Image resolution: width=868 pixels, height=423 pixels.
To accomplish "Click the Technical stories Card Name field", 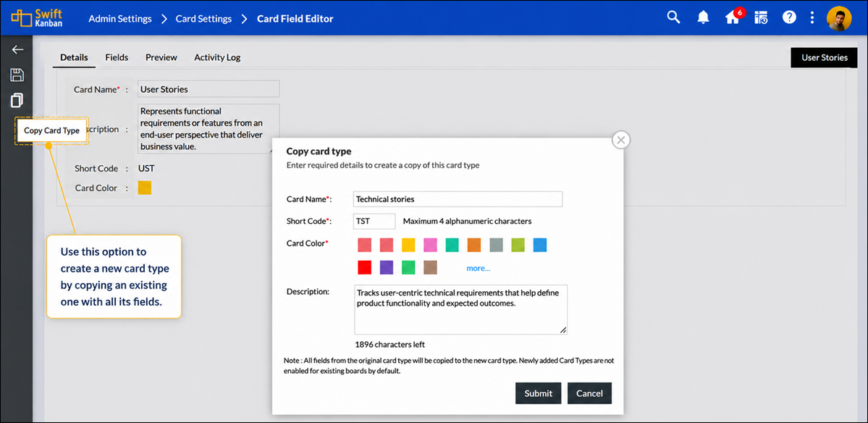I will click(x=458, y=198).
